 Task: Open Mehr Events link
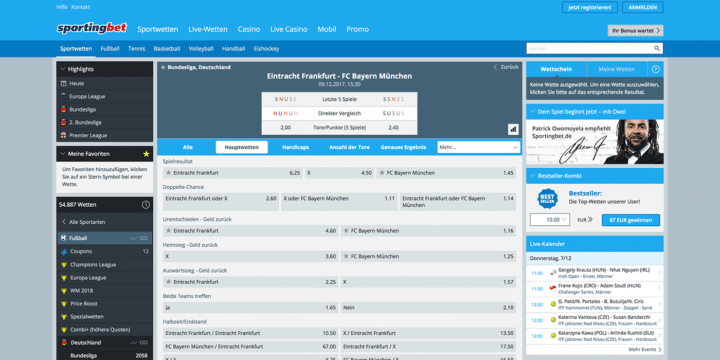click(645, 349)
